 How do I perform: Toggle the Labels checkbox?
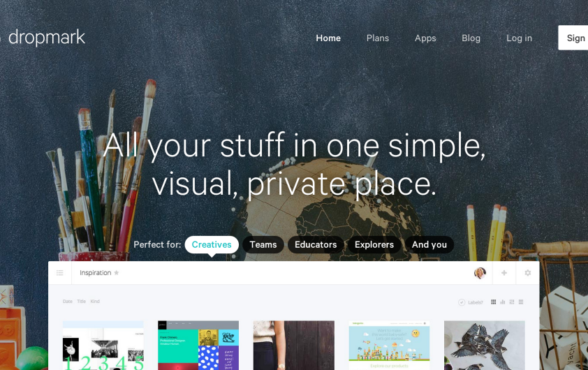462,302
